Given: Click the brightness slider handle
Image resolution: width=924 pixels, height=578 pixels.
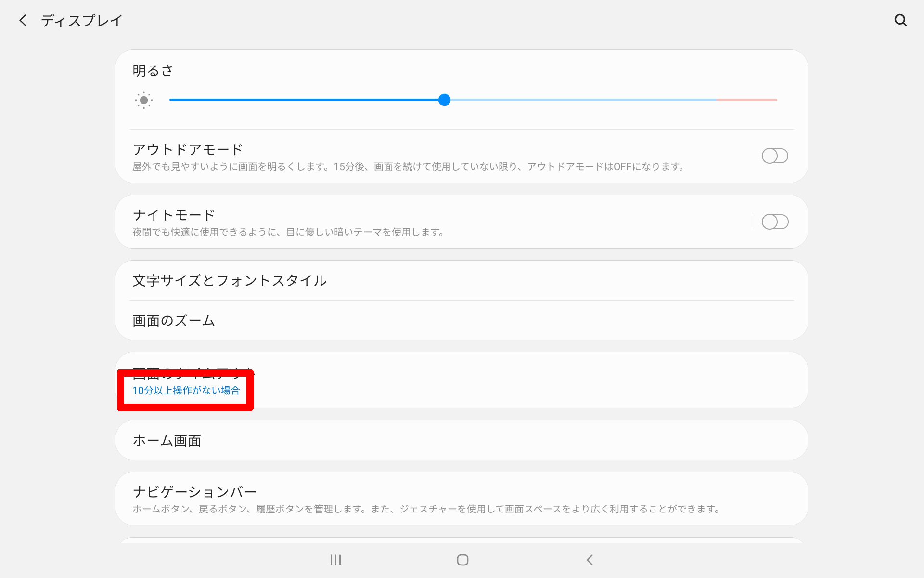Looking at the screenshot, I should (444, 100).
